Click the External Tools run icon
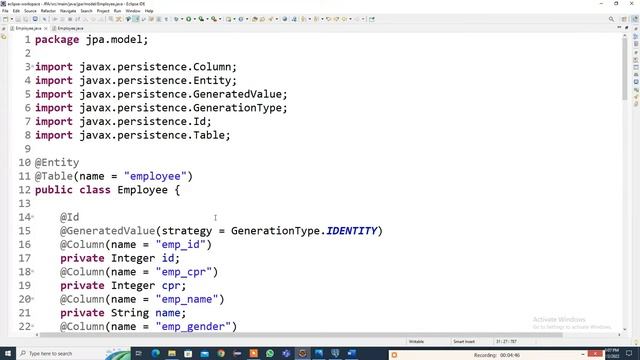The image size is (640, 360). (213, 19)
